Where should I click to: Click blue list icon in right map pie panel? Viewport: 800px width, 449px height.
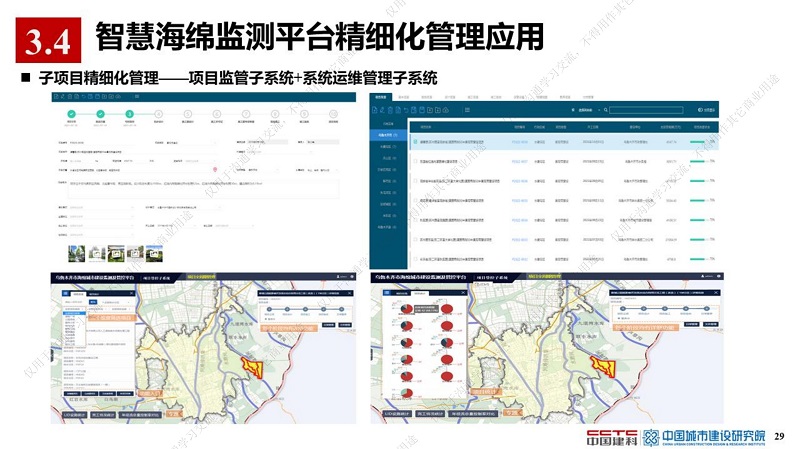[387, 293]
